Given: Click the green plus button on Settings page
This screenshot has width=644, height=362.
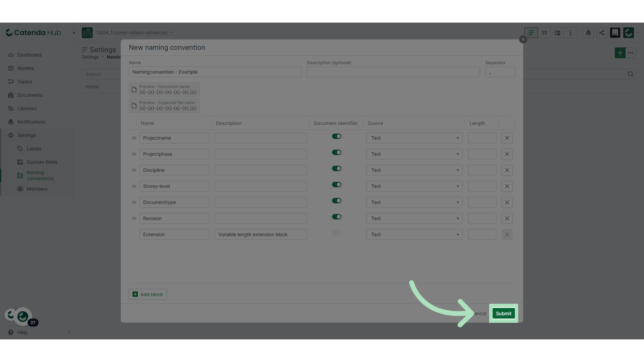Looking at the screenshot, I should tap(620, 53).
